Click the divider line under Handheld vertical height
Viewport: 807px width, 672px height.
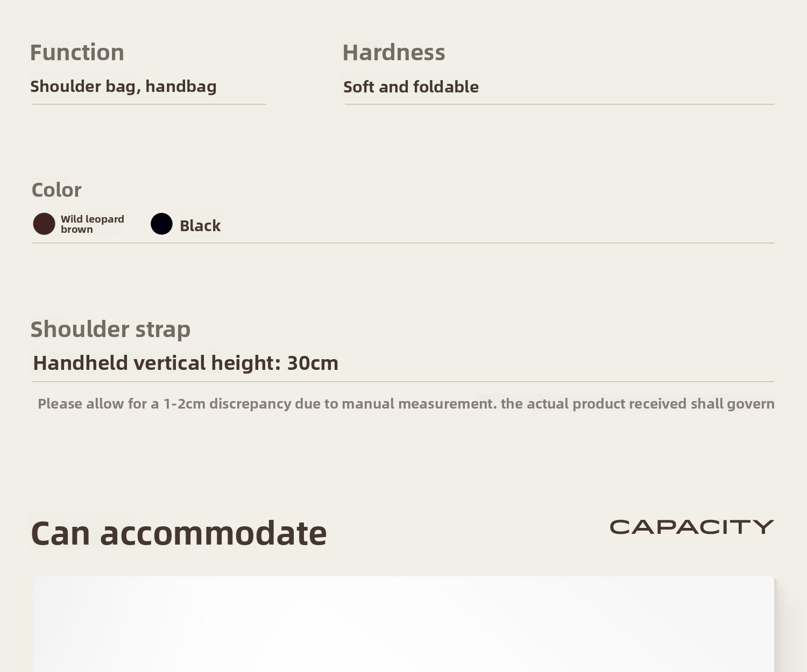(403, 382)
